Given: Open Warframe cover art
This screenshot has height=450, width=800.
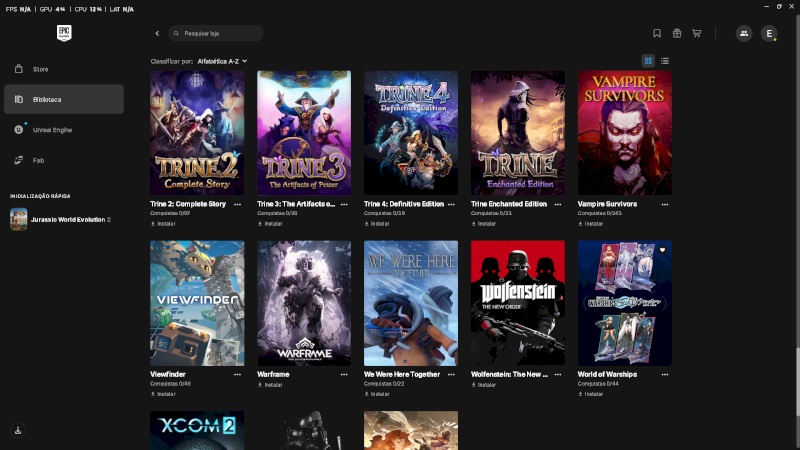Looking at the screenshot, I should point(304,303).
